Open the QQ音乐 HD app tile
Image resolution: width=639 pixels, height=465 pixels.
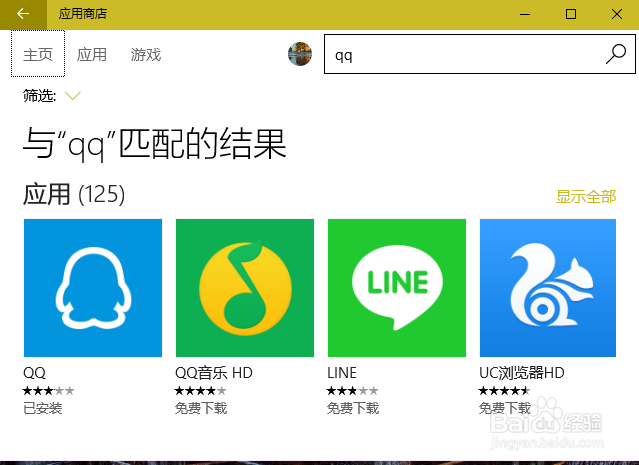[x=245, y=288]
